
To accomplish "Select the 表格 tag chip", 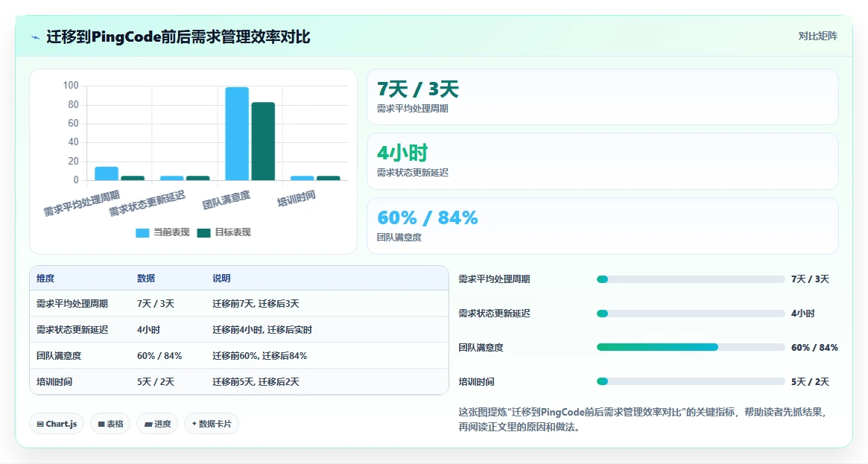I will [110, 424].
